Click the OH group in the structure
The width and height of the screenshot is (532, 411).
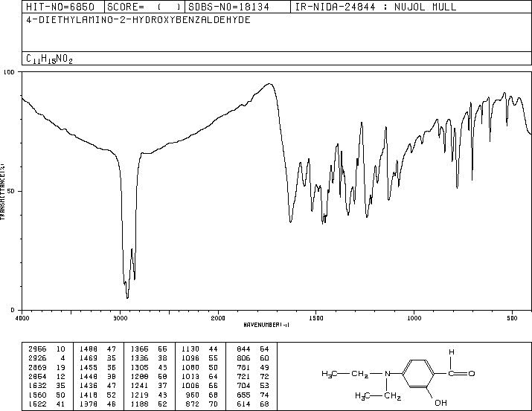pyautogui.click(x=440, y=403)
